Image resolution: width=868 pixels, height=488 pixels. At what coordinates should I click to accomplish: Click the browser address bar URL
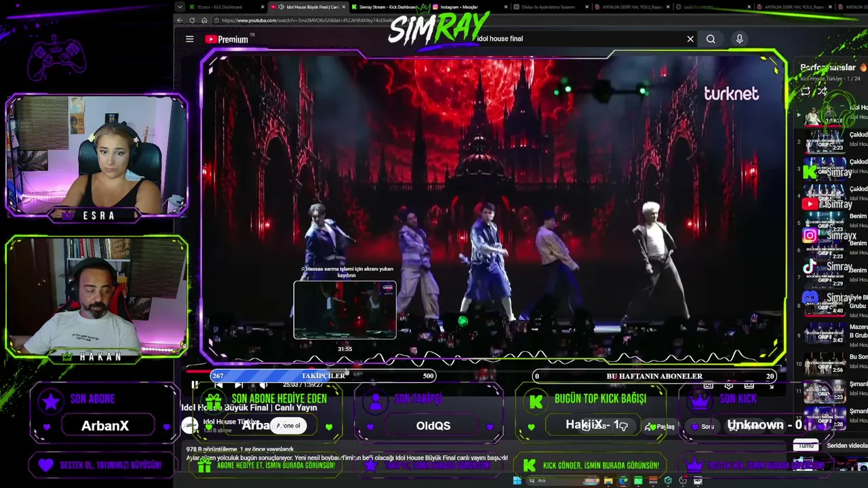click(305, 20)
